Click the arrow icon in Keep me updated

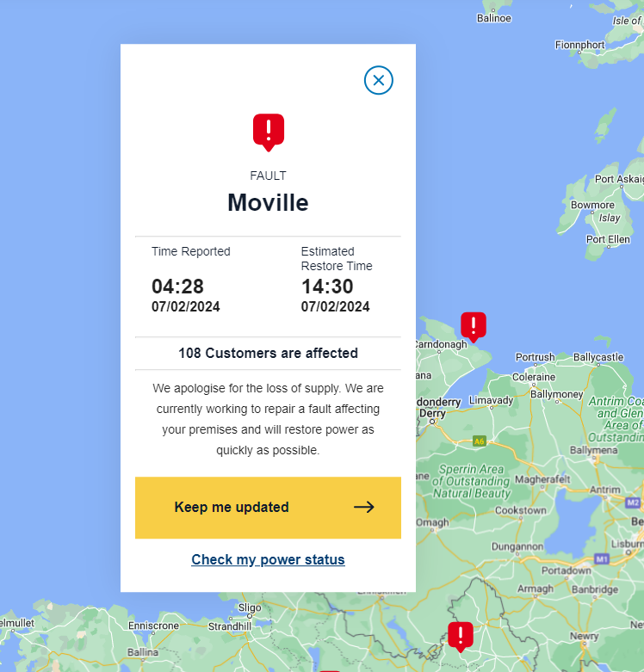(364, 508)
